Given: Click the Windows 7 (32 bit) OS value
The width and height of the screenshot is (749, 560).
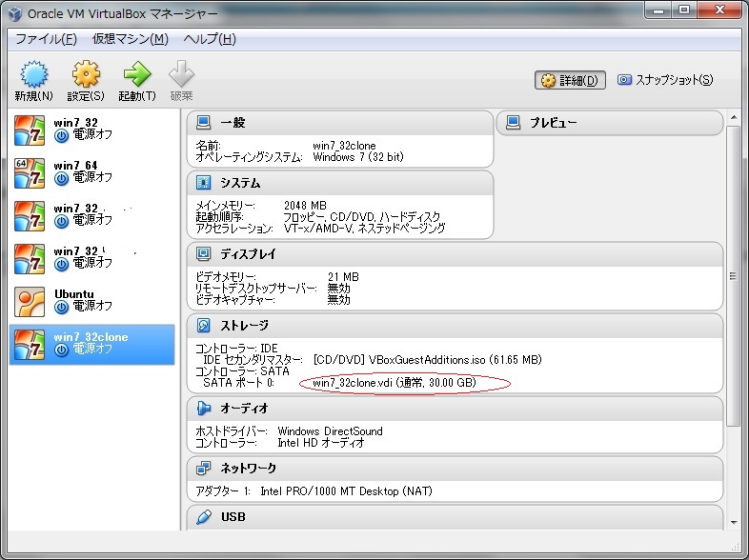Looking at the screenshot, I should [358, 157].
